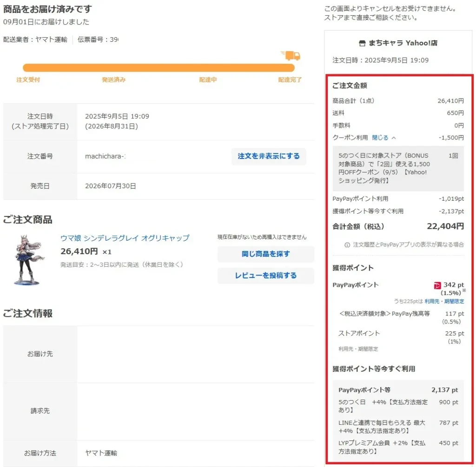Click the 2025年9月5日 19:09 order date cell
476x467 pixels.
[x=117, y=116]
